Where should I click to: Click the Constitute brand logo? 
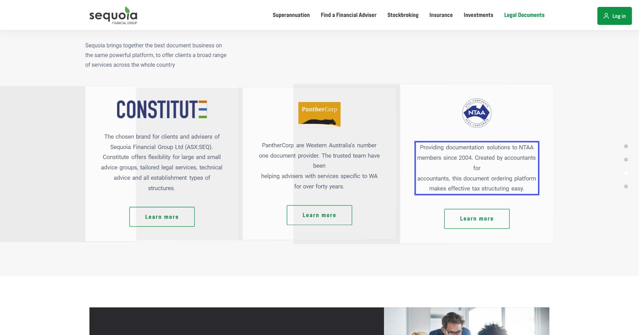click(x=162, y=110)
